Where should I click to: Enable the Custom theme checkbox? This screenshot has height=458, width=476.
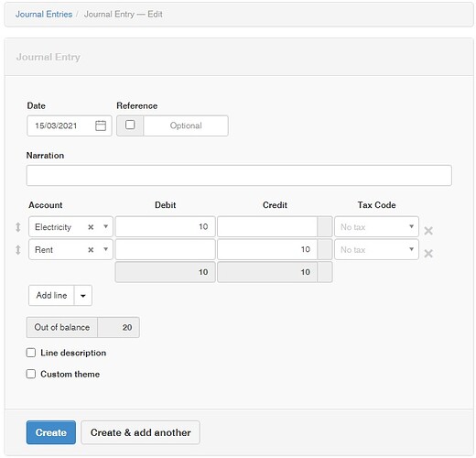pos(31,374)
